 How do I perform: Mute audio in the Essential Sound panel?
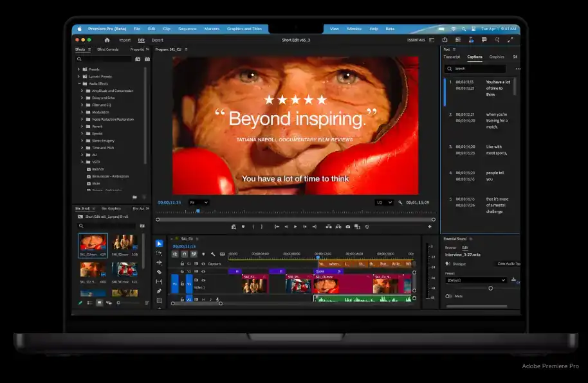coord(448,296)
